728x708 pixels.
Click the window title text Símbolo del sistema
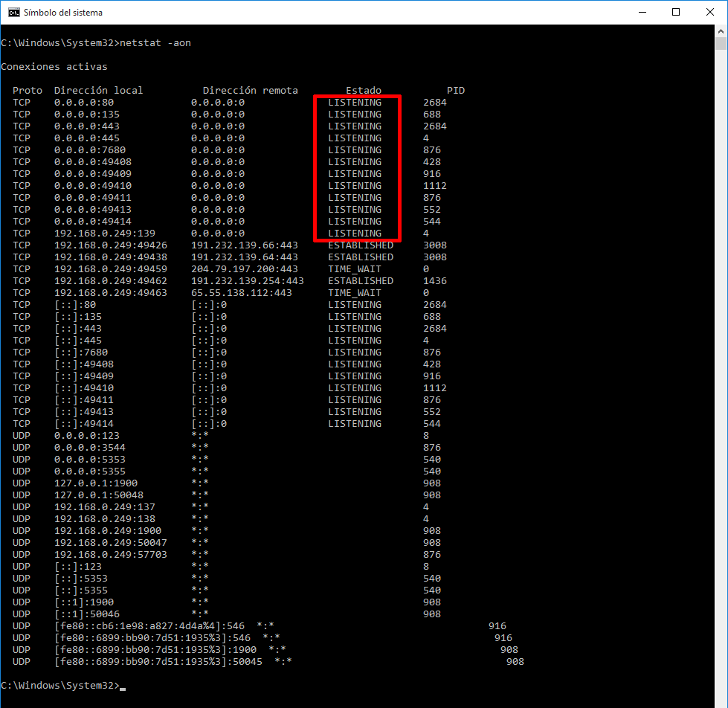click(x=63, y=13)
